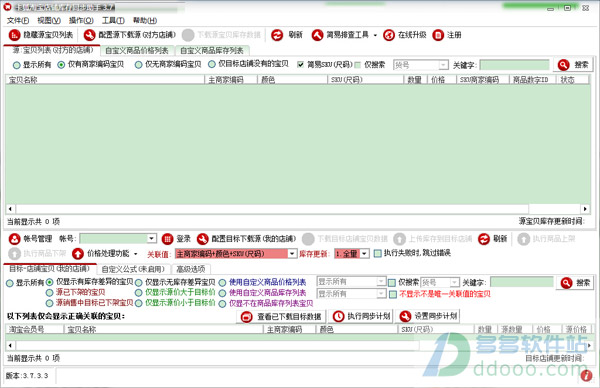Expand the 帐号 dropdown
This screenshot has height=388, width=600.
[x=152, y=238]
